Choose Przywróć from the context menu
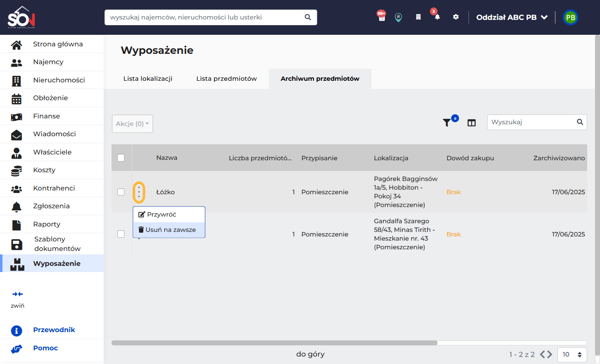This screenshot has width=600, height=364. (x=169, y=215)
